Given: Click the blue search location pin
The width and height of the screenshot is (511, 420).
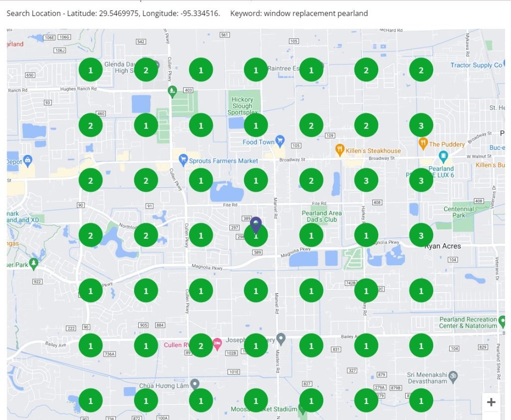Looking at the screenshot, I should 256,224.
